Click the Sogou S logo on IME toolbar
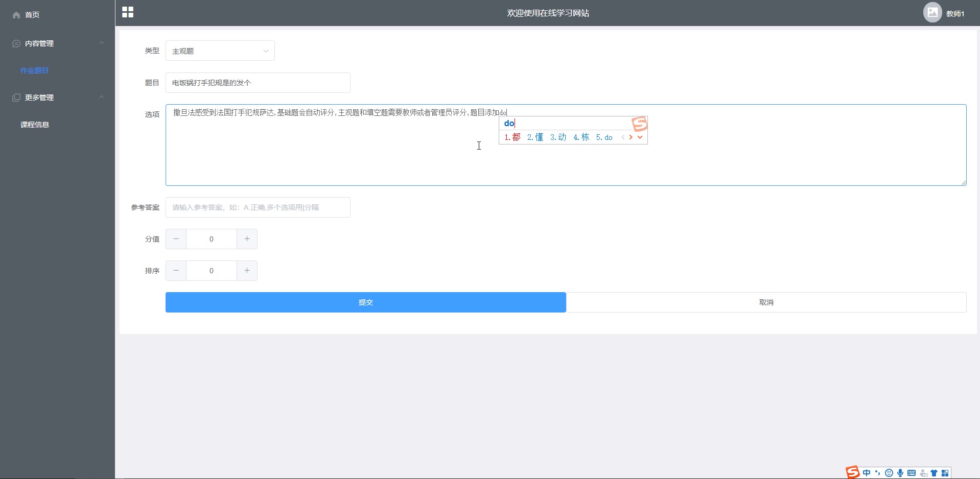The height and width of the screenshot is (479, 980). [852, 472]
